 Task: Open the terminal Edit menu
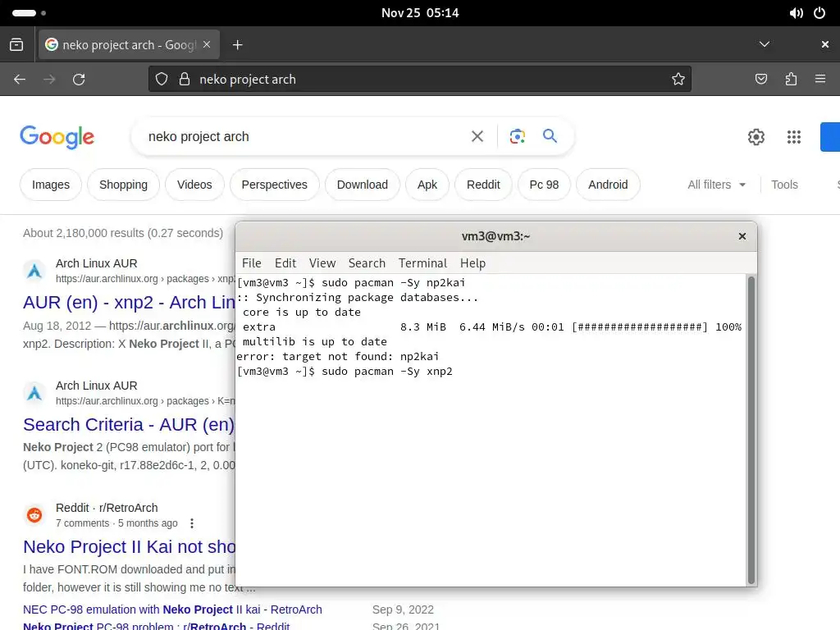point(285,263)
